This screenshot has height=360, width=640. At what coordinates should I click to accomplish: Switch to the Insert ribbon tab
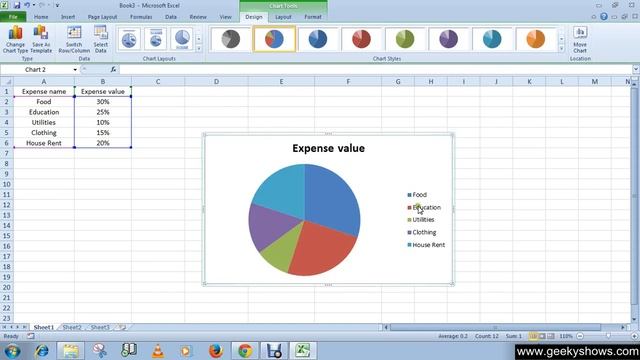point(68,17)
